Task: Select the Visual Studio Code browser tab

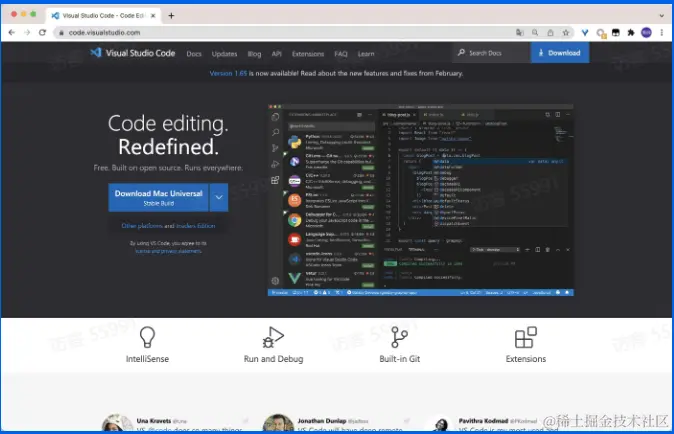Action: 103,15
